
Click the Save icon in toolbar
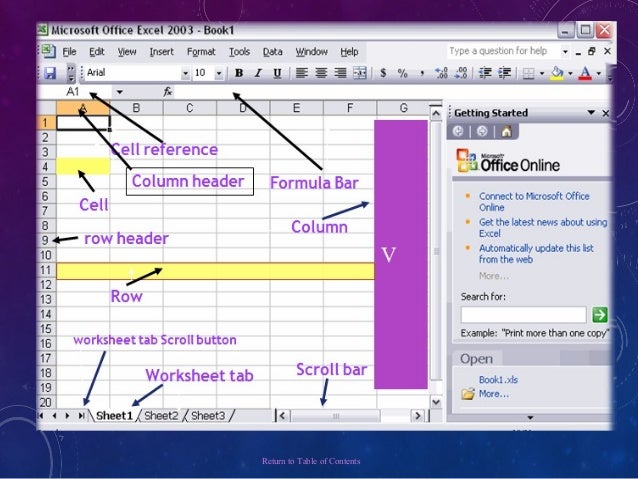(50, 73)
